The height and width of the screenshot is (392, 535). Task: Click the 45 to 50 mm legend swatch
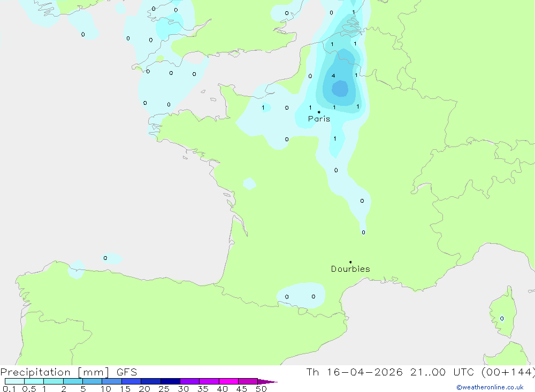[x=248, y=381]
